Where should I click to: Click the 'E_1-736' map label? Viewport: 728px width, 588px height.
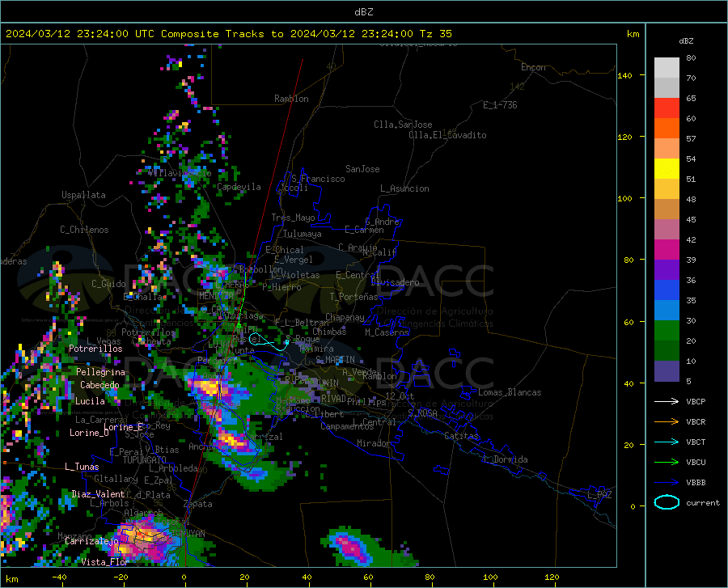(500, 105)
